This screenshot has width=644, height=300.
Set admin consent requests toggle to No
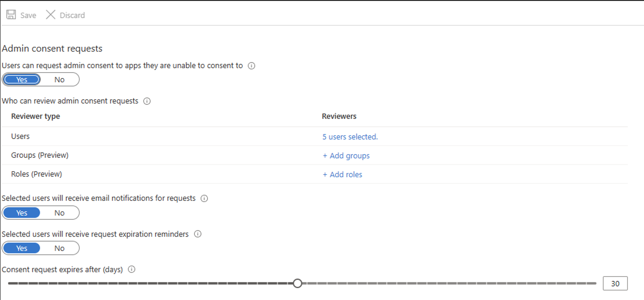pos(59,80)
